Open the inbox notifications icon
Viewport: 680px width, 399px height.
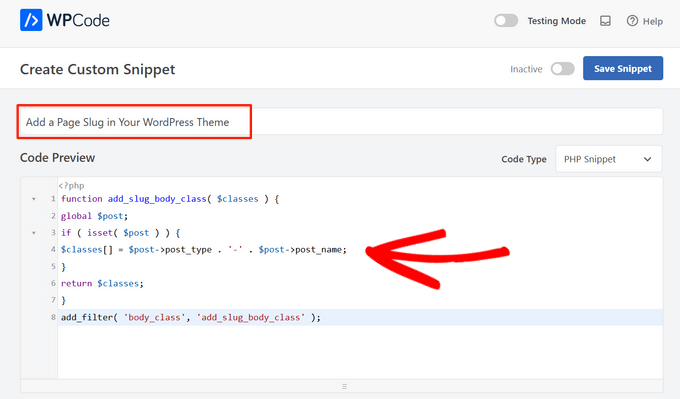pos(605,21)
